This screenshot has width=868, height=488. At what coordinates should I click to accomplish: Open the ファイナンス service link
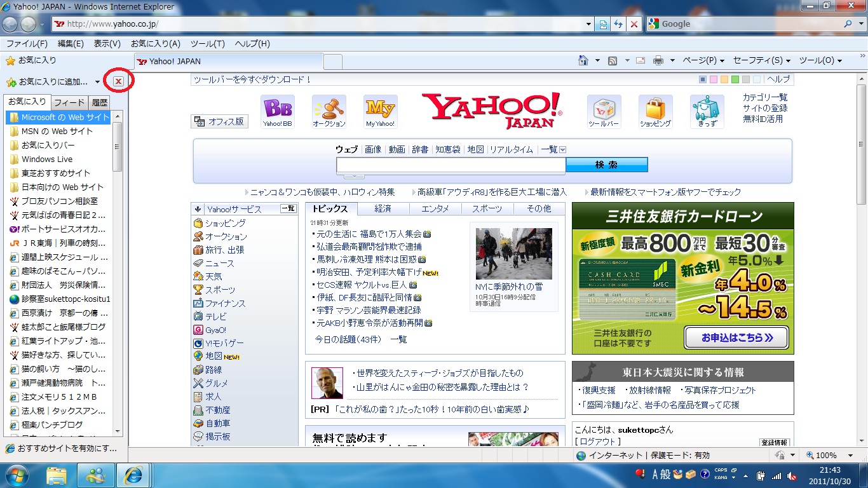[225, 303]
